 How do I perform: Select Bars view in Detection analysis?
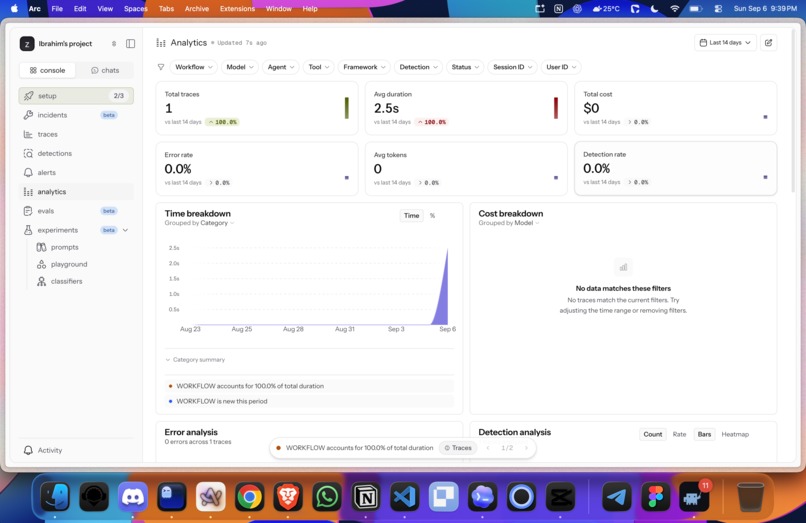704,435
